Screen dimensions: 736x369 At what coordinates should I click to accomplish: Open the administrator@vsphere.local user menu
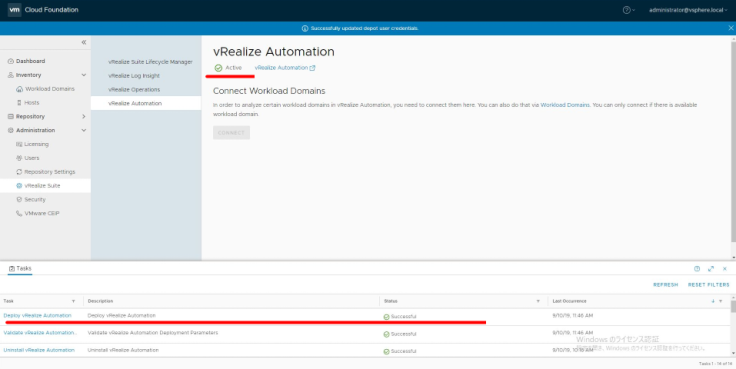[688, 10]
